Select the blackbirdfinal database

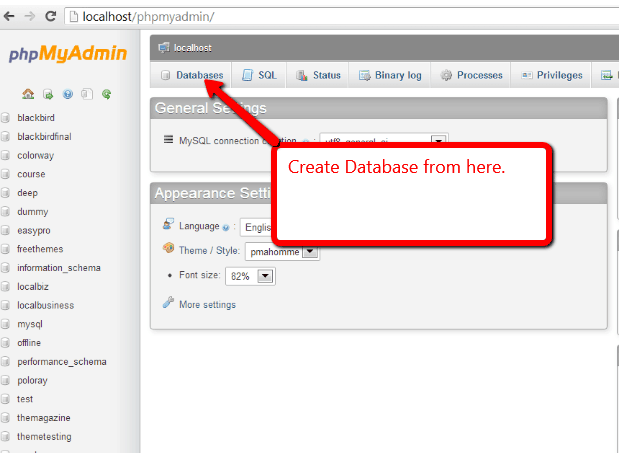point(44,137)
